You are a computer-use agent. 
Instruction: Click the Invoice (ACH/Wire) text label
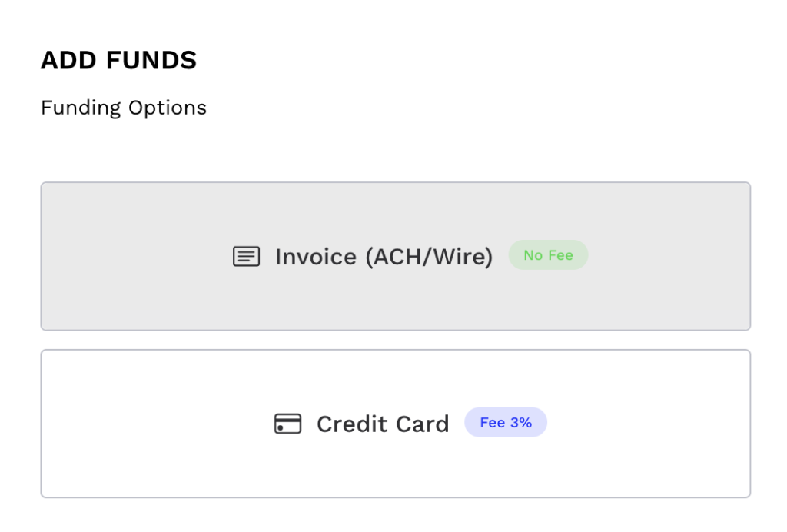pos(384,256)
